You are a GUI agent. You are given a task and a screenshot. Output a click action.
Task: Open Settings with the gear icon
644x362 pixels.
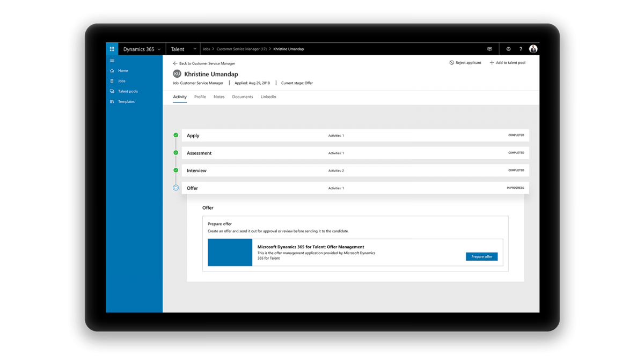tap(508, 49)
